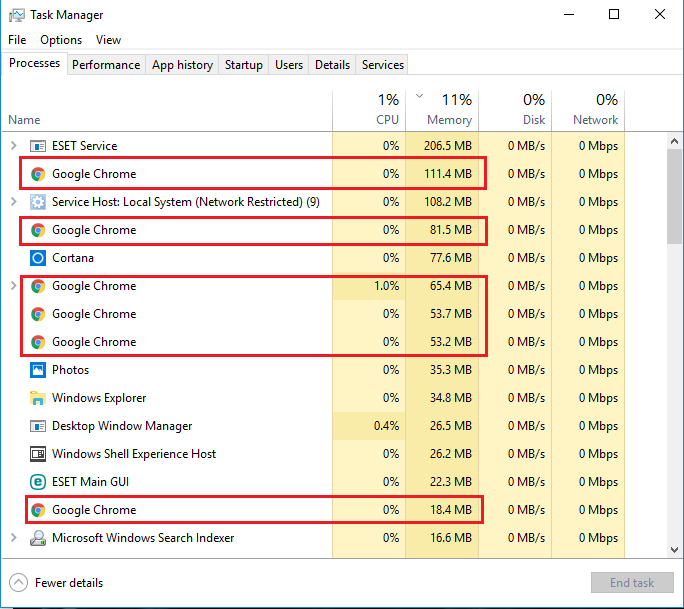Select the Photos process name
The image size is (684, 609).
click(x=70, y=370)
